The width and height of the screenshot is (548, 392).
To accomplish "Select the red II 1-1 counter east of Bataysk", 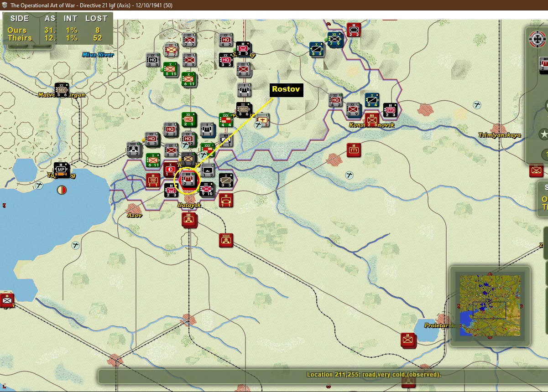I will tap(226, 200).
